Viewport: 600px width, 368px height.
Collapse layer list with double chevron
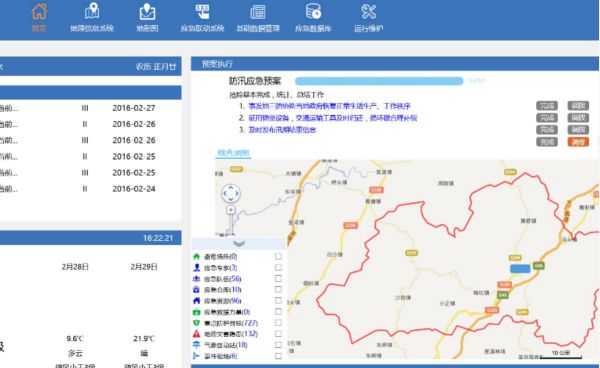tap(239, 244)
